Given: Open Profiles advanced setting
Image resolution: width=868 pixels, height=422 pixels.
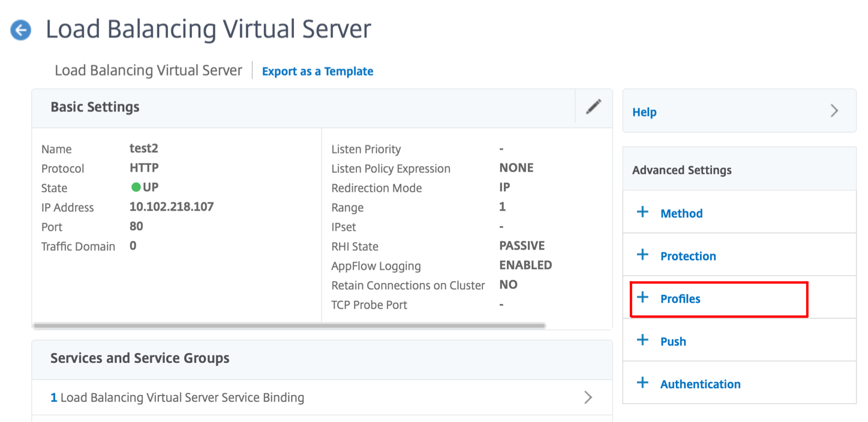Looking at the screenshot, I should (x=680, y=299).
